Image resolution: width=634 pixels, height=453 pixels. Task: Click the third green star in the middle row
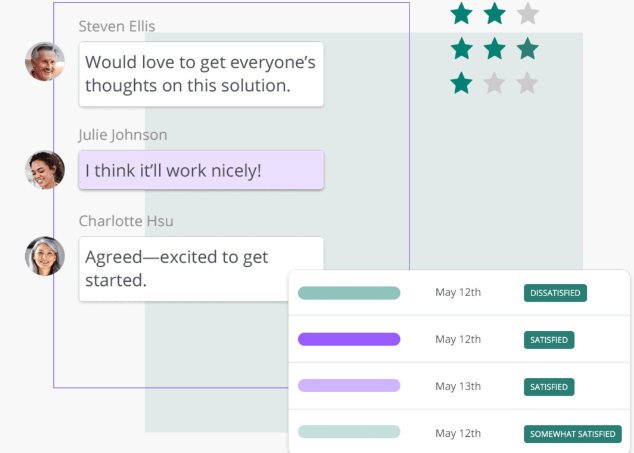527,48
